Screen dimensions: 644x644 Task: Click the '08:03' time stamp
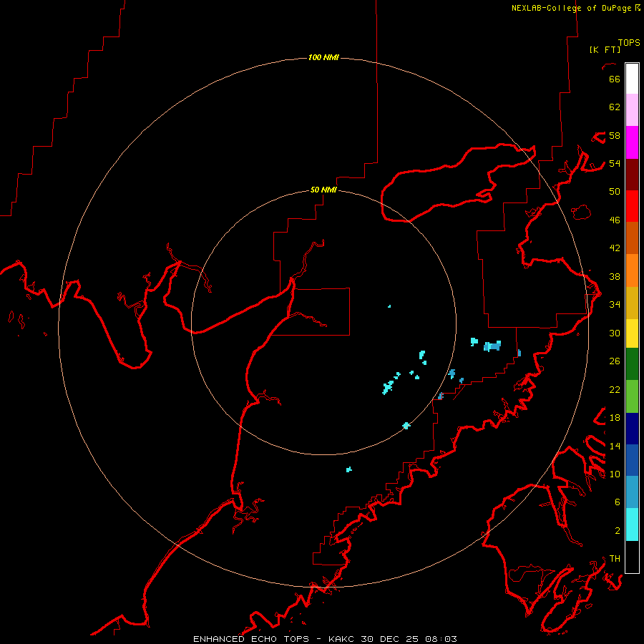coord(440,639)
